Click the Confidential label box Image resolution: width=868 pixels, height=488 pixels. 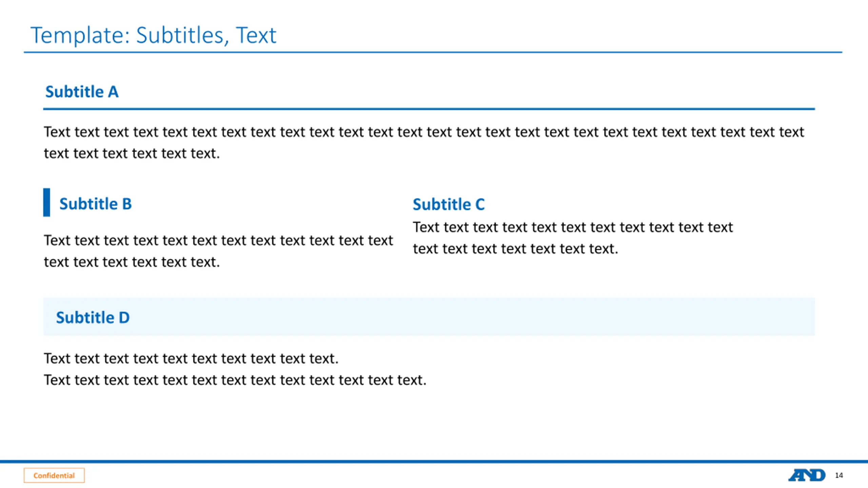point(54,475)
